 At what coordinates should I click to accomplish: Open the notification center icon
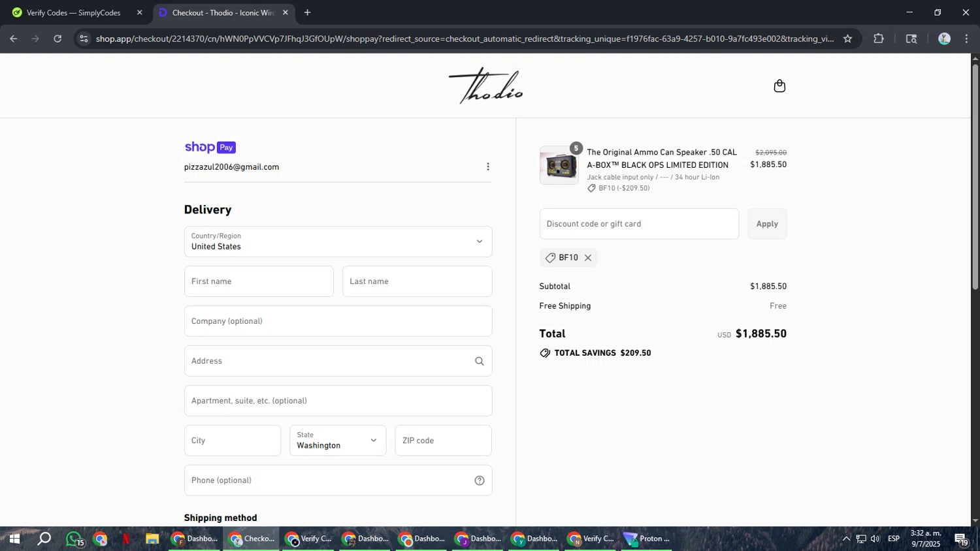pyautogui.click(x=961, y=539)
